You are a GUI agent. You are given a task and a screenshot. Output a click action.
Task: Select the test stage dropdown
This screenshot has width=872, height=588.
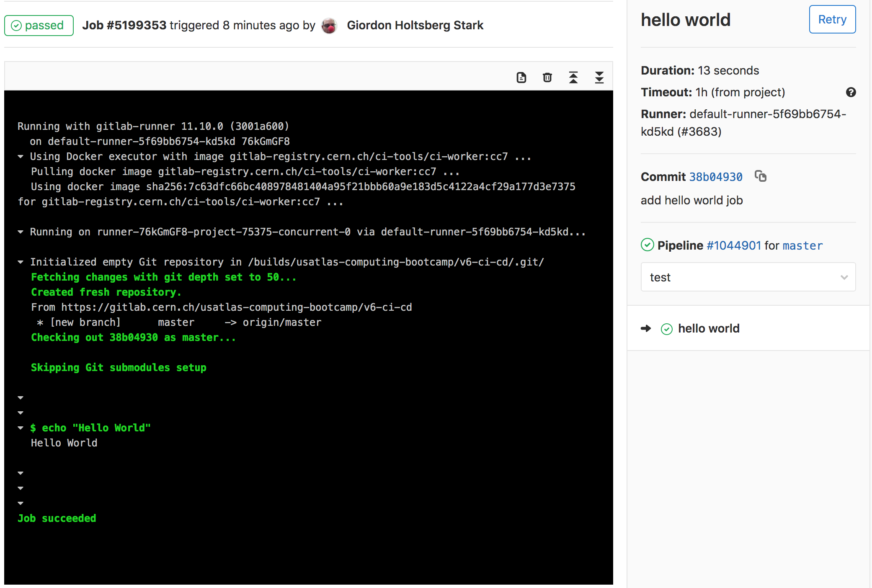point(748,276)
